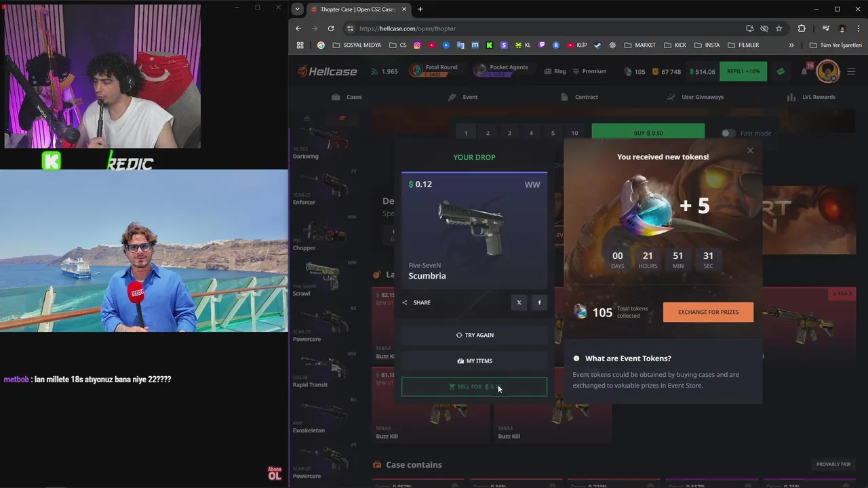Select case quantity 1

coord(466,134)
